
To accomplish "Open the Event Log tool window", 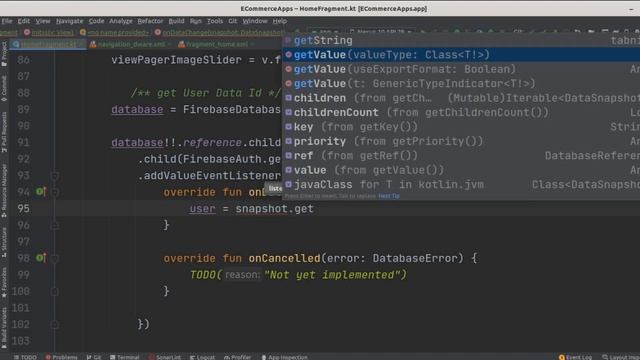I will pyautogui.click(x=576, y=357).
